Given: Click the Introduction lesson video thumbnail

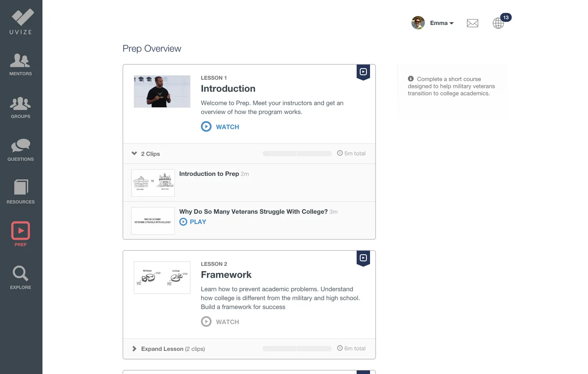Looking at the screenshot, I should 162,92.
